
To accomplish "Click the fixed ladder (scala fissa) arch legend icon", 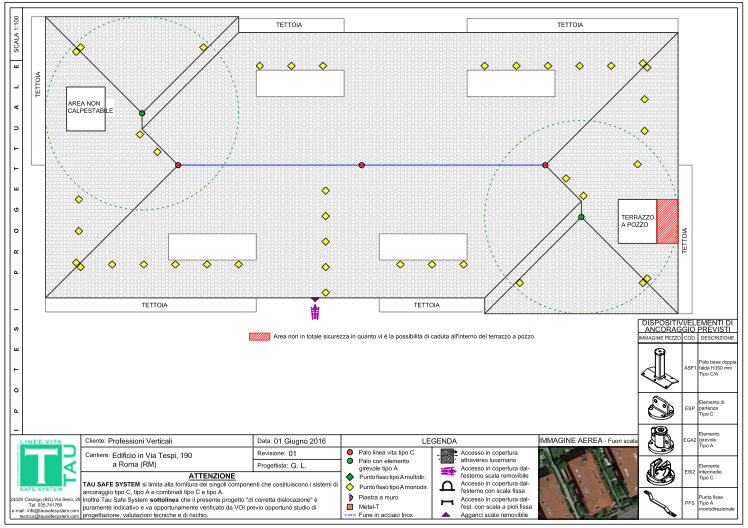I will pyautogui.click(x=447, y=487).
